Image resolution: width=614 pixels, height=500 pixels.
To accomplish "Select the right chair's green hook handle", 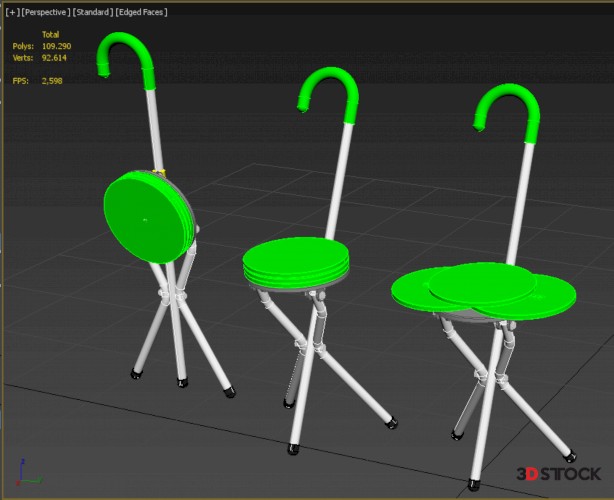I will (x=507, y=112).
